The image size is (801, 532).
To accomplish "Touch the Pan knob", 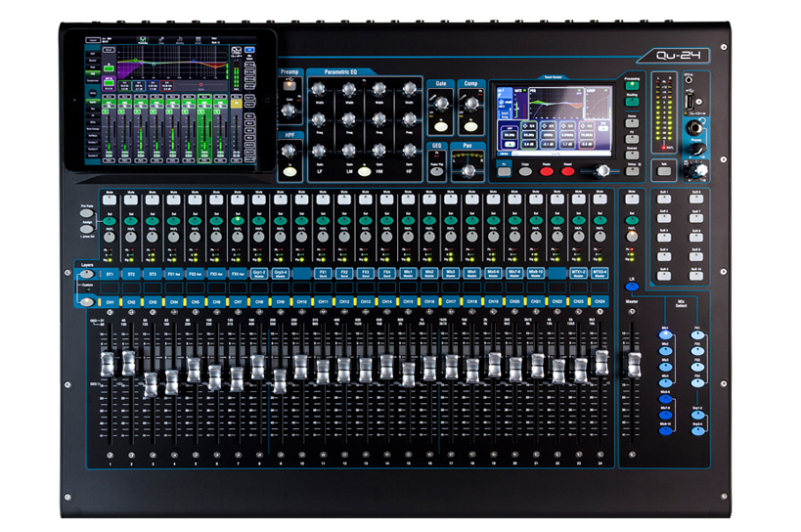I will coord(467,171).
